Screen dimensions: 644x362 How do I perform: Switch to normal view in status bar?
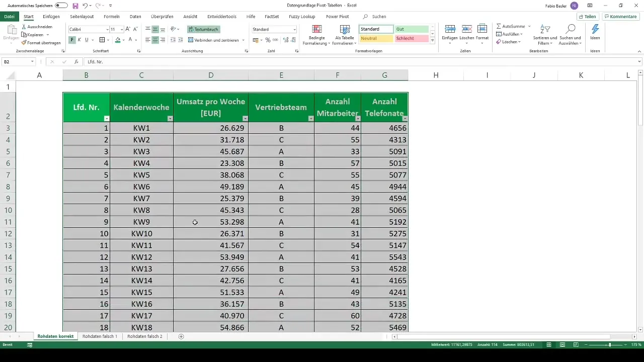pyautogui.click(x=549, y=345)
